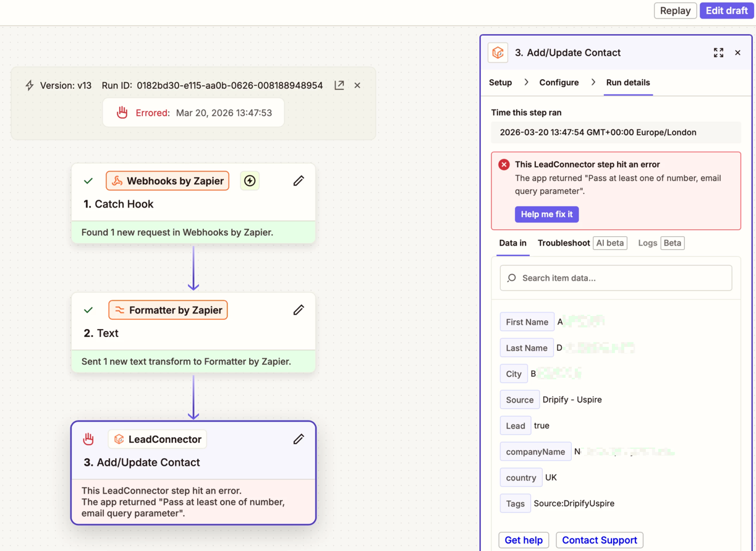Open the Troubleshoot tab
This screenshot has height=551, width=756.
(563, 243)
